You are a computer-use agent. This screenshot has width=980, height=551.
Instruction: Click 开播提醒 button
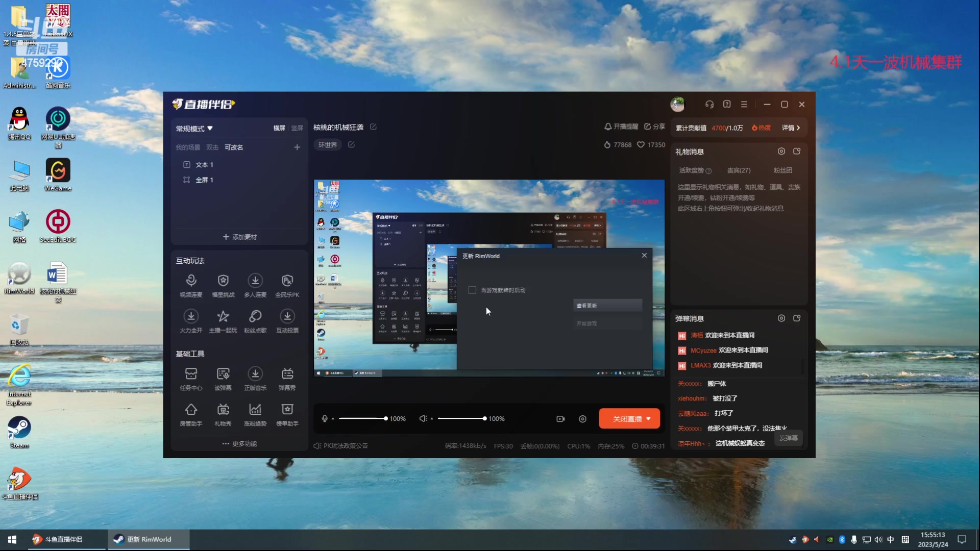coord(621,127)
